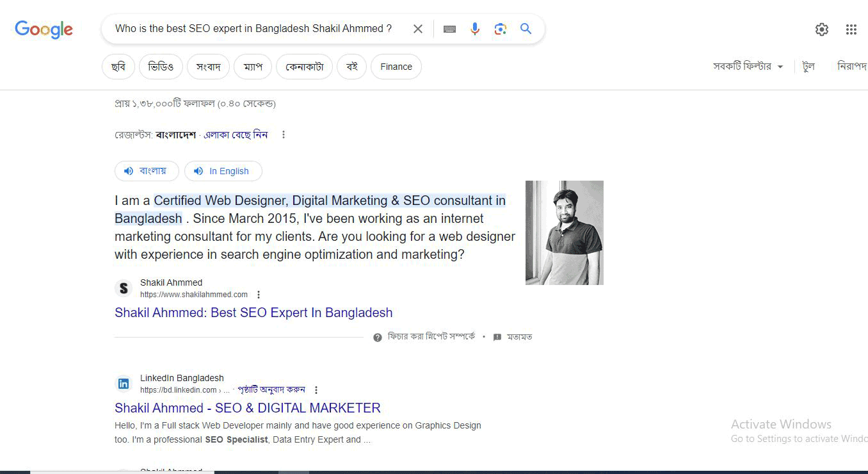Open three-dot menu beside shakilahmmed.com URL
Image resolution: width=868 pixels, height=474 pixels.
tap(259, 295)
